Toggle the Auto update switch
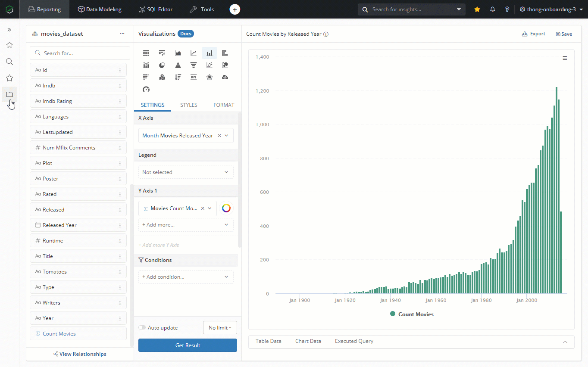 click(142, 327)
